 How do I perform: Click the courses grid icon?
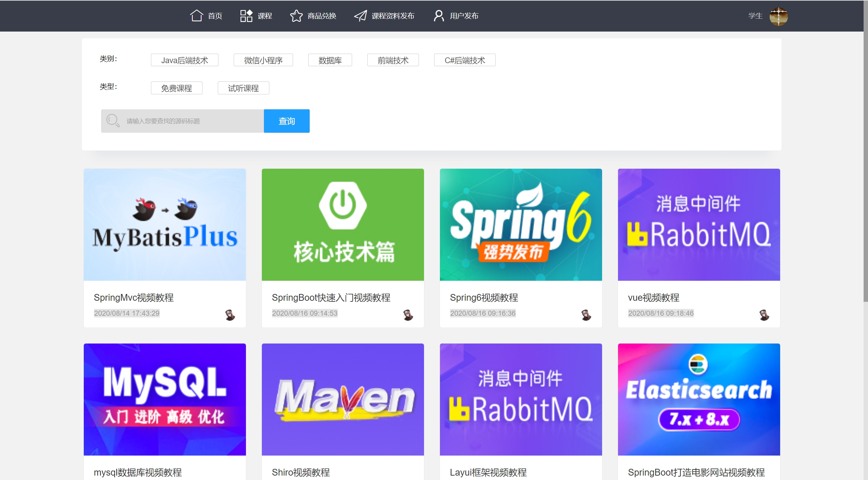point(246,16)
